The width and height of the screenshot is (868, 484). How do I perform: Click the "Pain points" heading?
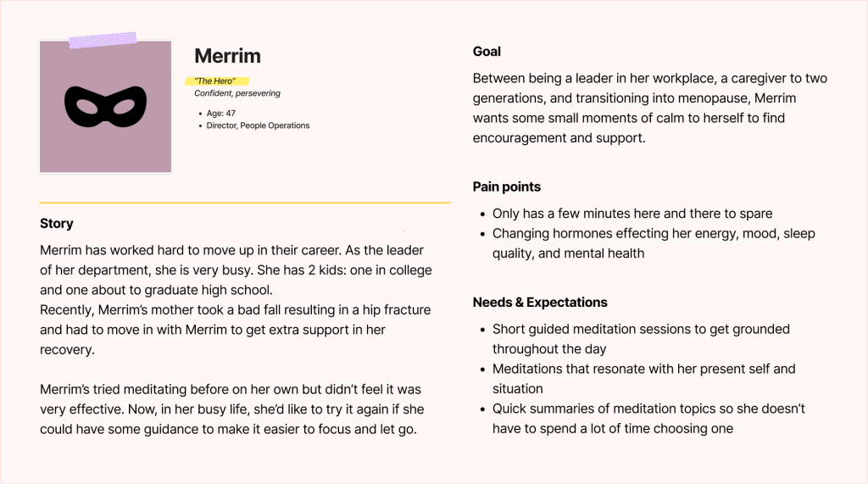coord(506,186)
